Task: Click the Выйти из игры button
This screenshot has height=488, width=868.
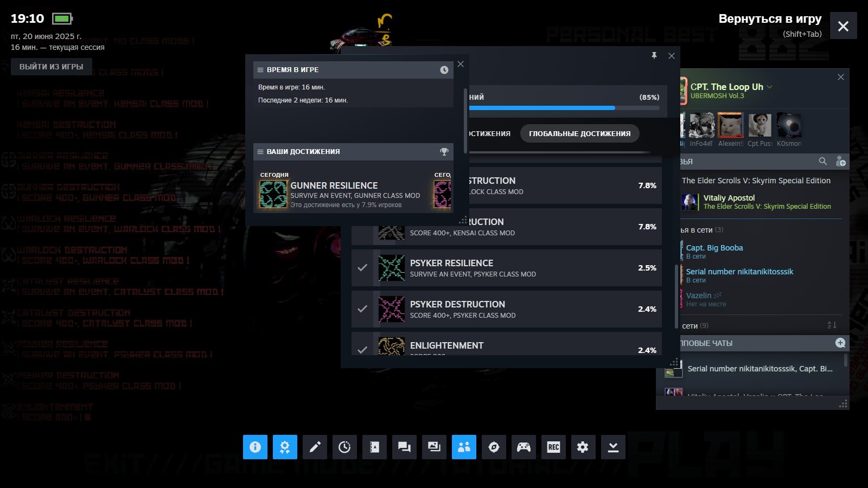Action: point(52,67)
